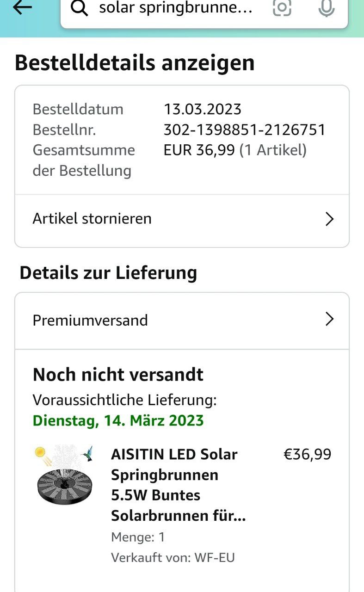The height and width of the screenshot is (592, 364).
Task: Expand the chevron beside Premiumversand
Action: [329, 319]
